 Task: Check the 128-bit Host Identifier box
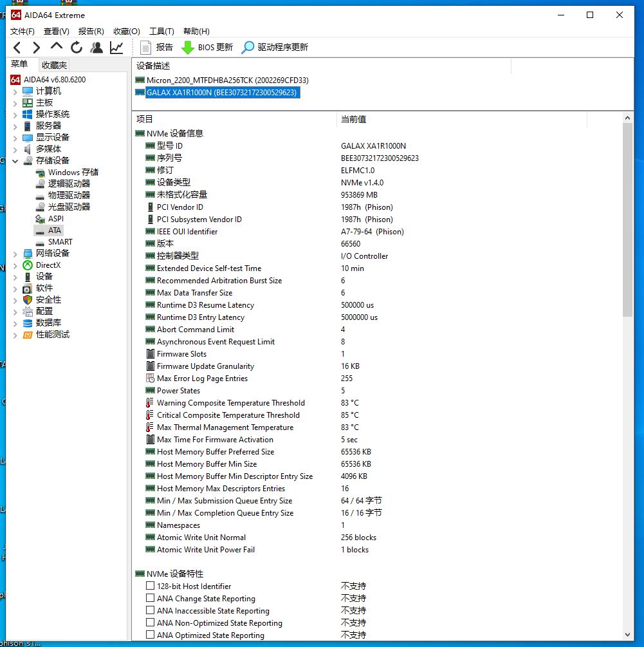pyautogui.click(x=150, y=586)
